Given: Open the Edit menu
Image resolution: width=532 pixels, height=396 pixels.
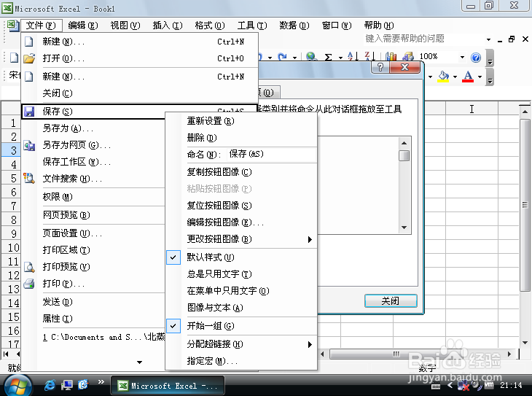Looking at the screenshot, I should [x=83, y=26].
